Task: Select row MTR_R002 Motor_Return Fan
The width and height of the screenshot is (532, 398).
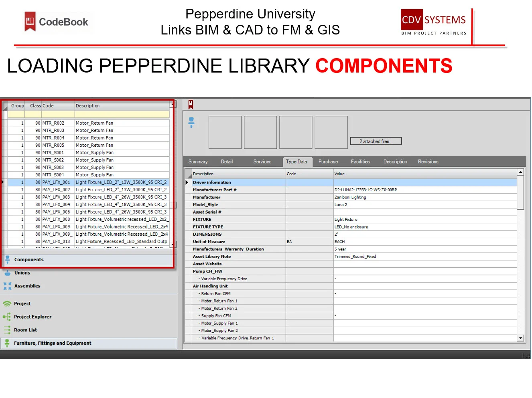Action: [88, 123]
